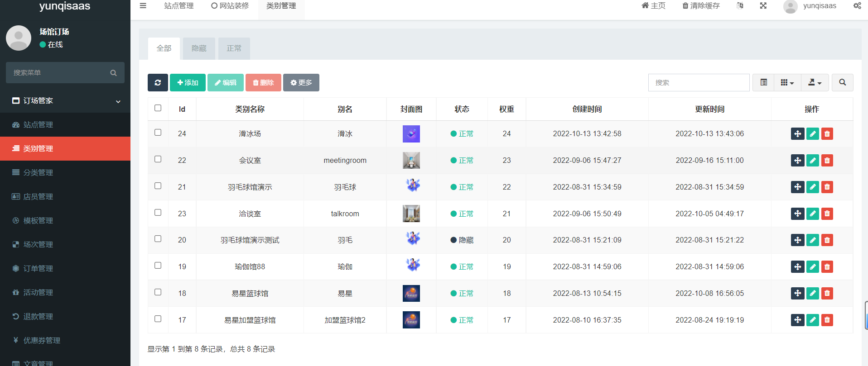
Task: Toggle 隐藏 status of row 羽毛球馆演示测试
Action: point(462,240)
